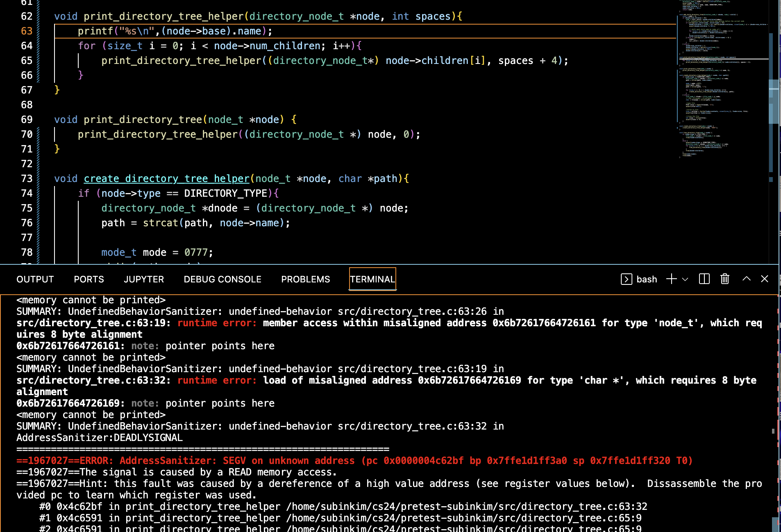Select the TERMINAL tab
Viewport: 781px width, 532px height.
[x=372, y=279]
